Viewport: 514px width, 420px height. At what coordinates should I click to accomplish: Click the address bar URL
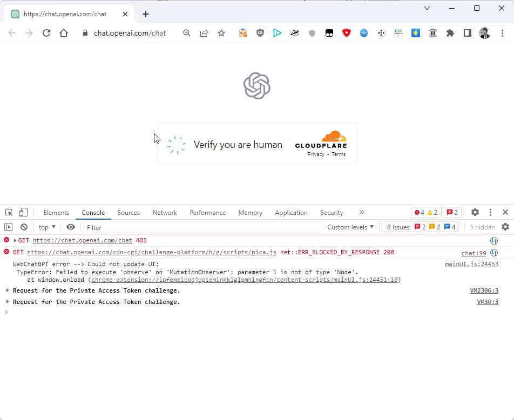coord(130,33)
